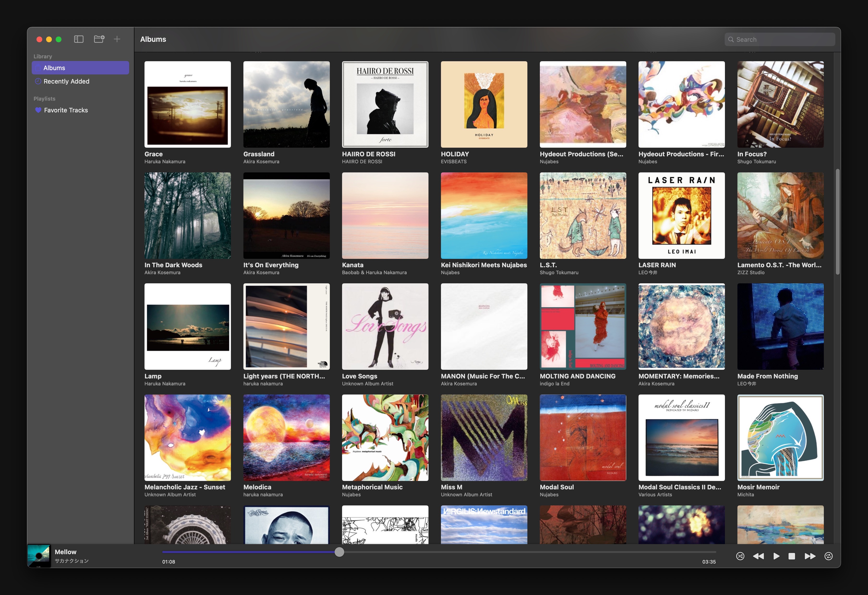This screenshot has height=595, width=868.
Task: Open Made From Nothing album cover
Action: [780, 327]
